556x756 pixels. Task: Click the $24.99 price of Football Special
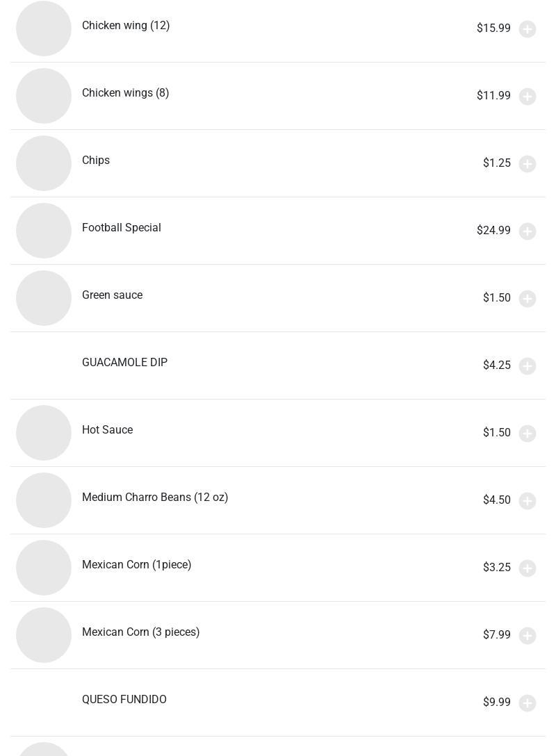pyautogui.click(x=493, y=231)
